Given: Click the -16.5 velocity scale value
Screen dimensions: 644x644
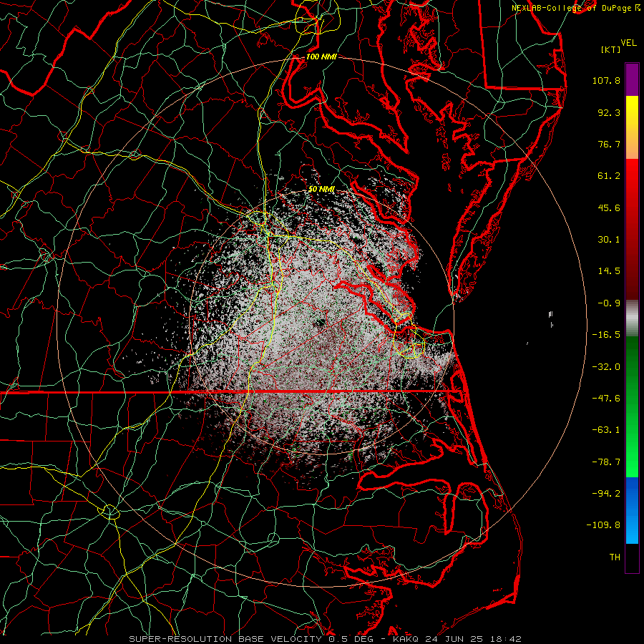Looking at the screenshot, I should pos(606,335).
